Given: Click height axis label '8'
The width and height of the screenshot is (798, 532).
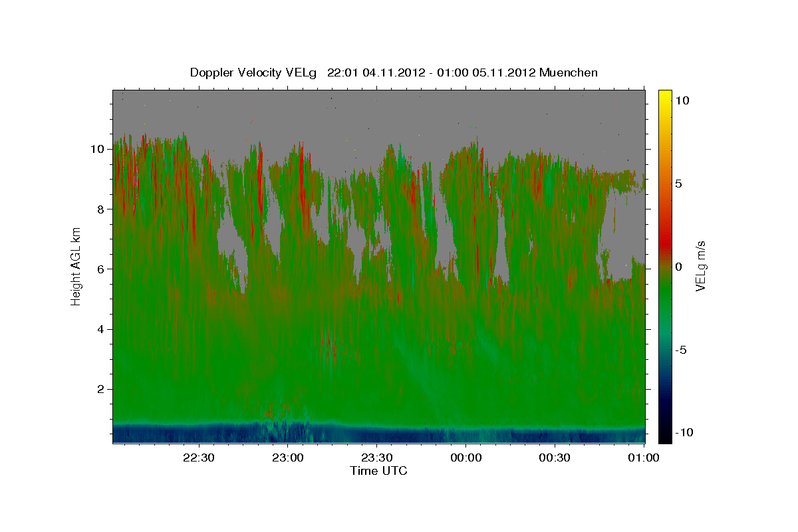Looking at the screenshot, I should (101, 209).
